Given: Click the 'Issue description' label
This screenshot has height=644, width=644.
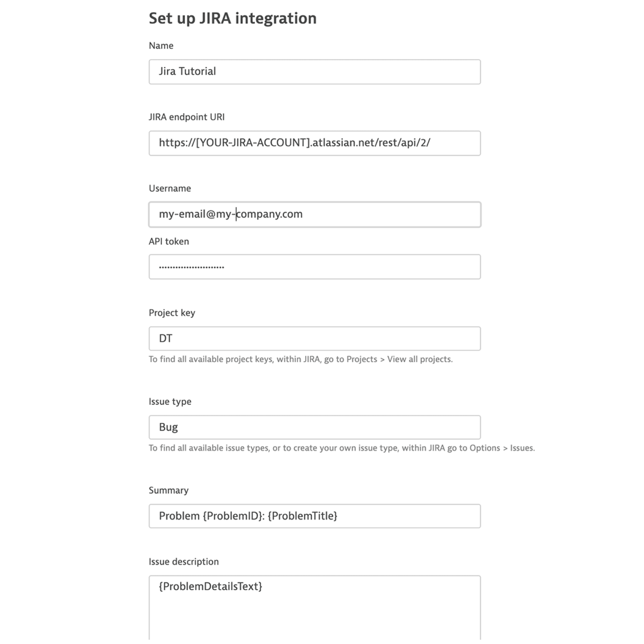Looking at the screenshot, I should tap(184, 561).
